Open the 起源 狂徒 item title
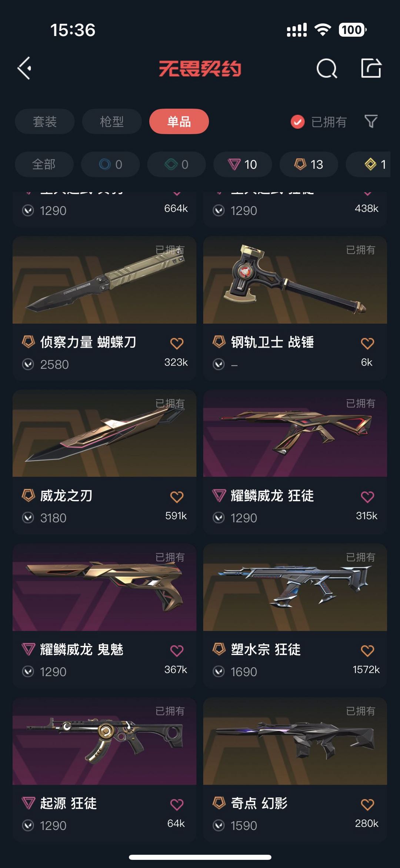 [68, 803]
